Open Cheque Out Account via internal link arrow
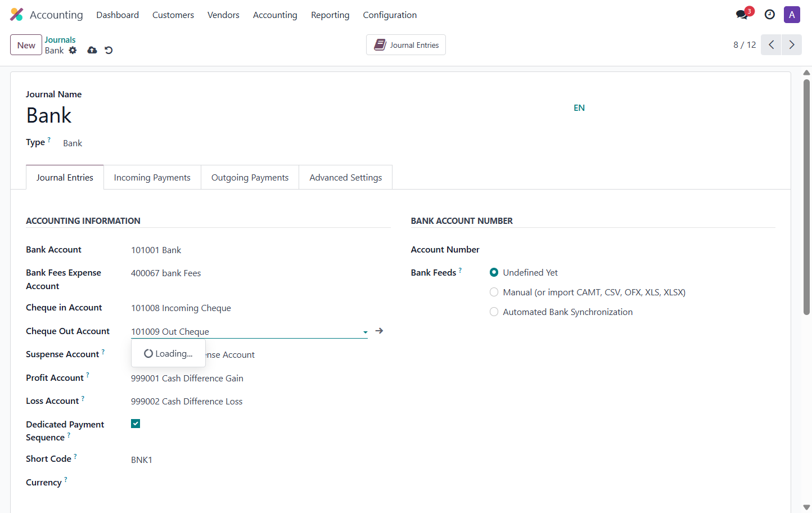 (x=379, y=331)
